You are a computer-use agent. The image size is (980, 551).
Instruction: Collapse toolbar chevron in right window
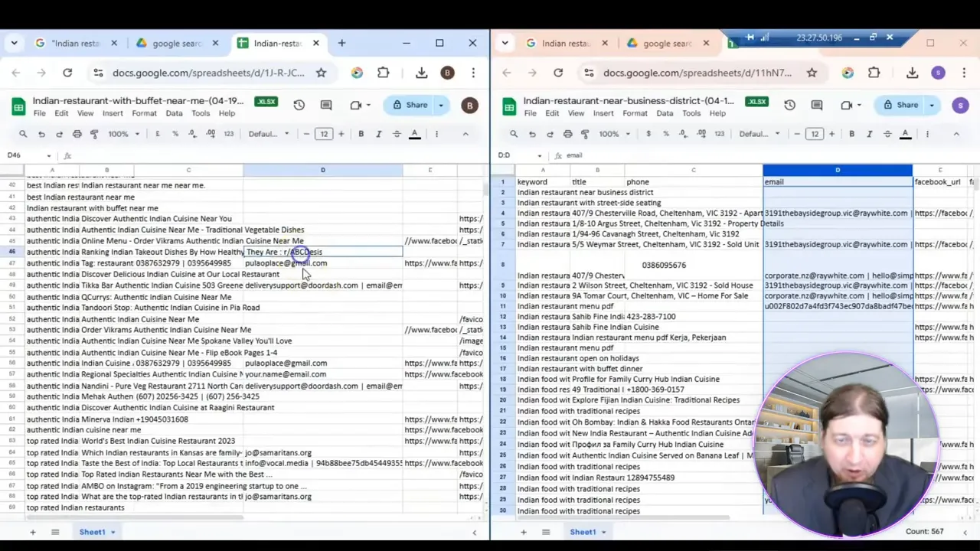click(x=956, y=134)
